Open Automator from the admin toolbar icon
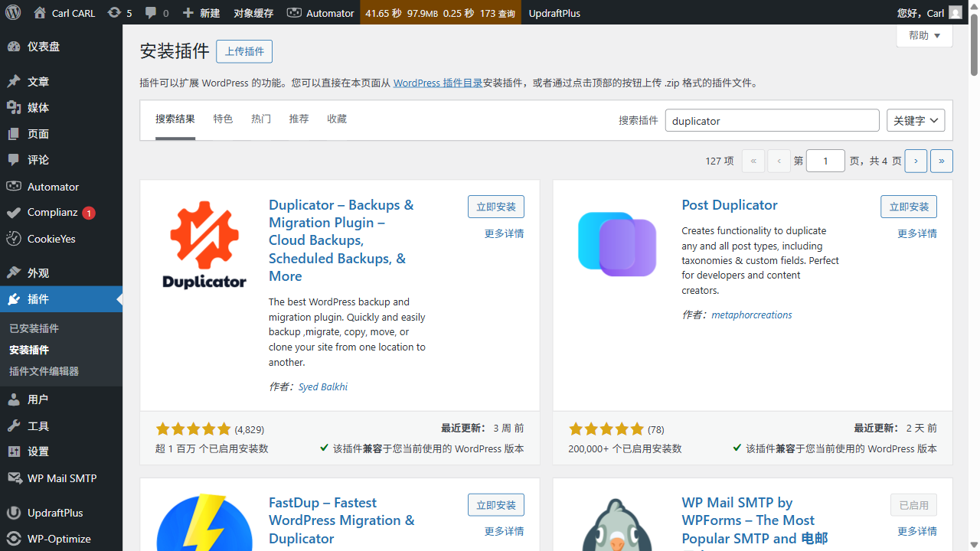Screen dimensions: 980x551 pos(294,12)
